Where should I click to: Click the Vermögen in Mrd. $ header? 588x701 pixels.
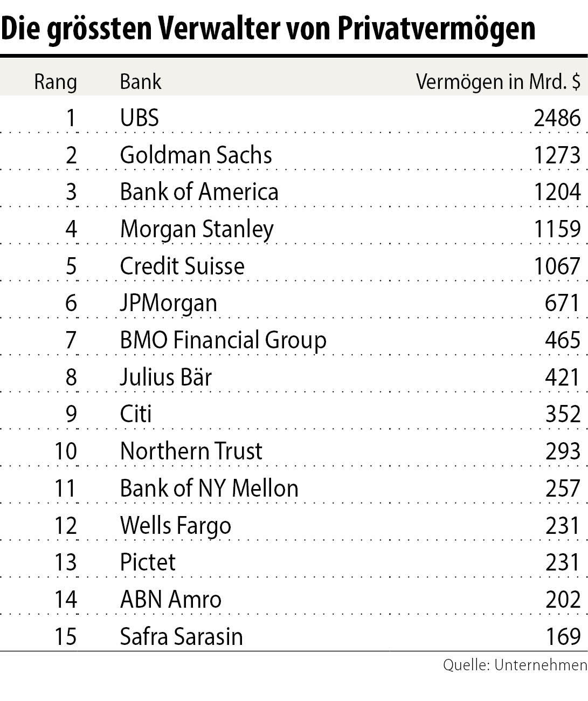498,82
